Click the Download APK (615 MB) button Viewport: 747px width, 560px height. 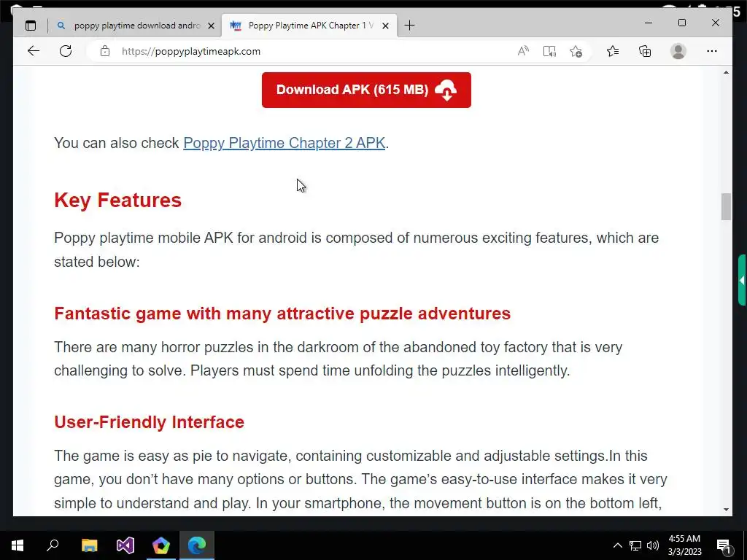tap(366, 90)
